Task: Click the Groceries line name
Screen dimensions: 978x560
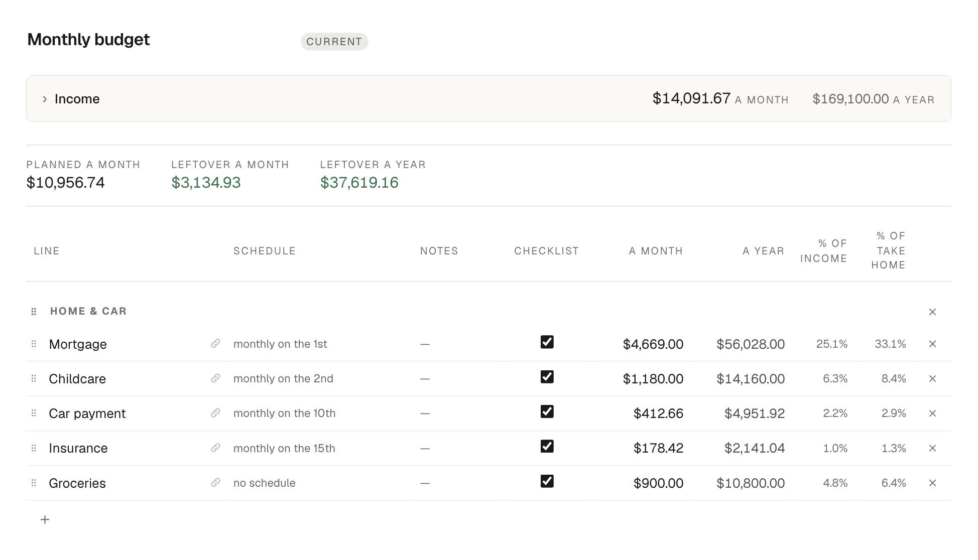Action: point(77,483)
